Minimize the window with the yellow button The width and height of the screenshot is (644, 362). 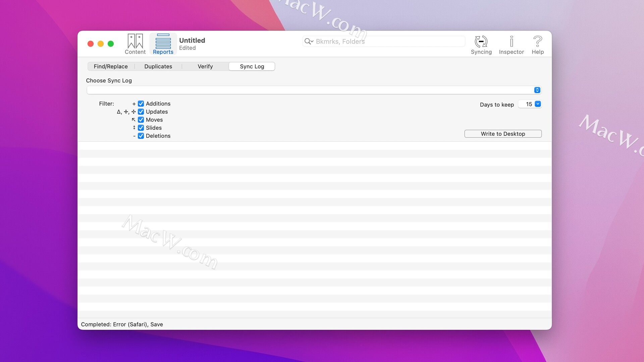101,44
